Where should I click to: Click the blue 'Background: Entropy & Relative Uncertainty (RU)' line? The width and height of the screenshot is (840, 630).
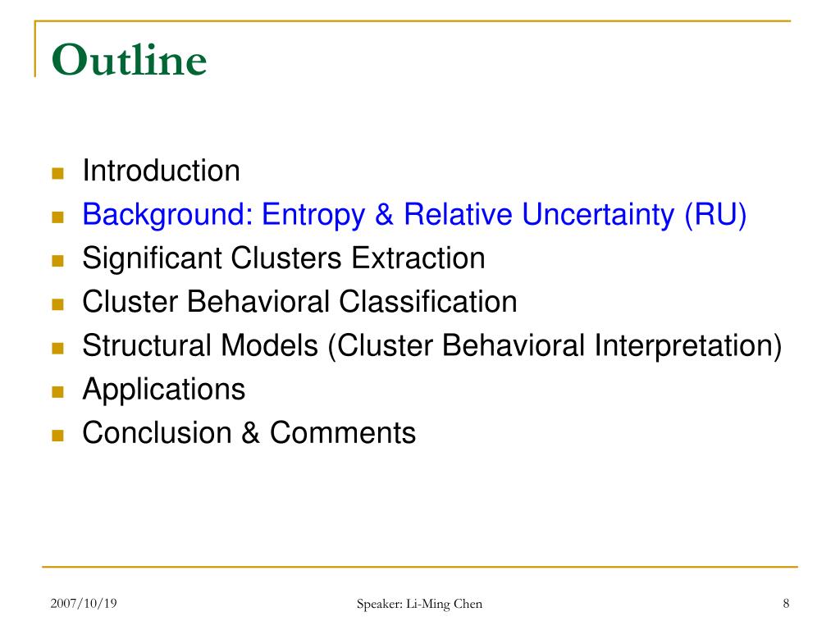pyautogui.click(x=414, y=216)
